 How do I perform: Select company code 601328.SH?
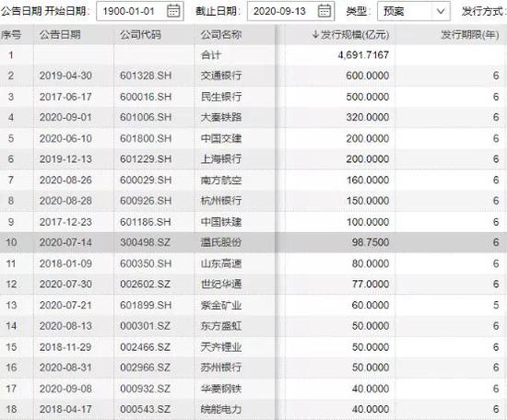[x=146, y=76]
